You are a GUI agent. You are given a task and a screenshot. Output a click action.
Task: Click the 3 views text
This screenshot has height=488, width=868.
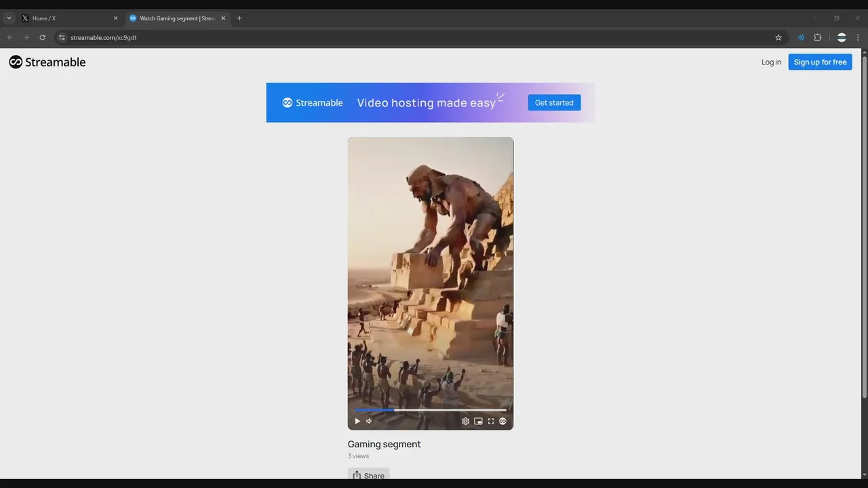click(359, 456)
